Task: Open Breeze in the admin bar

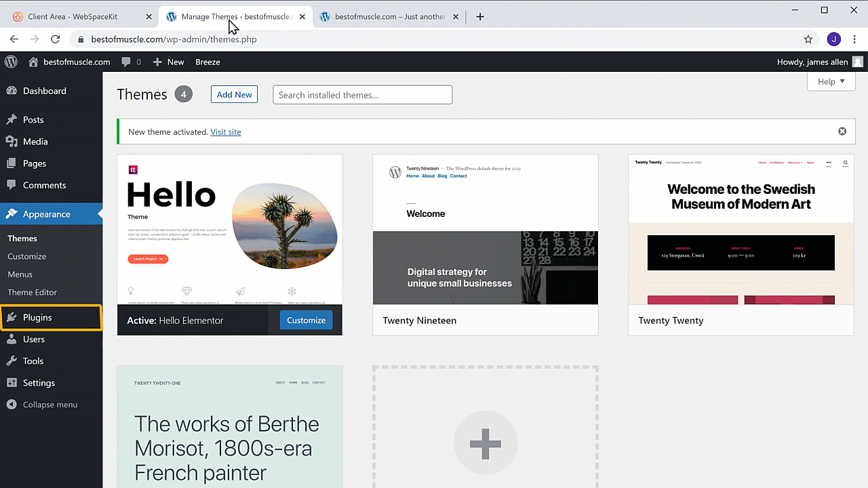Action: [208, 62]
